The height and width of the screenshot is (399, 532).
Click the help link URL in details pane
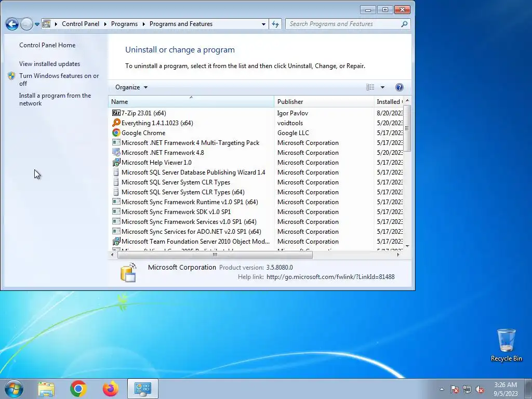[330, 277]
